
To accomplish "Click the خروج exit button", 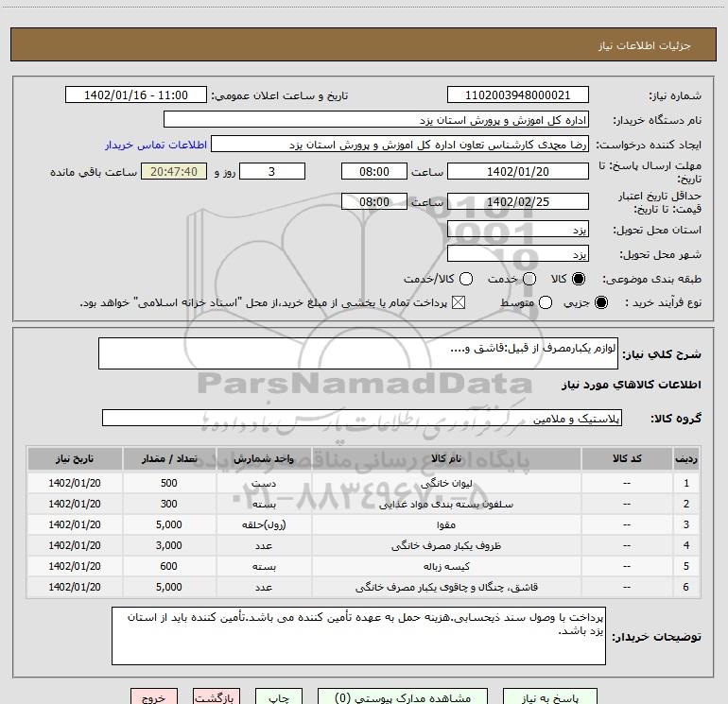I will point(154,697).
